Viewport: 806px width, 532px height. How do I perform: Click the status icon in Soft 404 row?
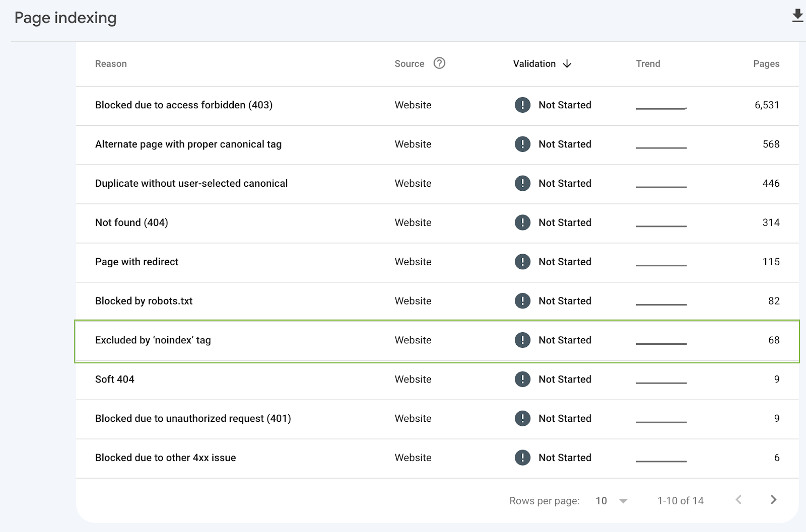[x=522, y=379]
